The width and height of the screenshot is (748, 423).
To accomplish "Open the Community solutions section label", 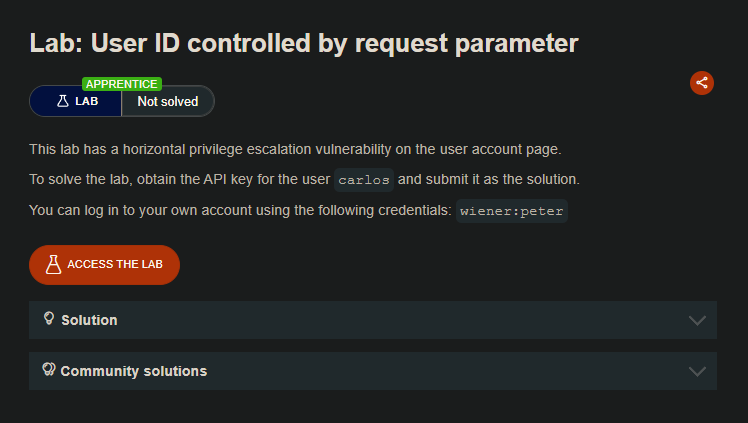I will tap(133, 371).
